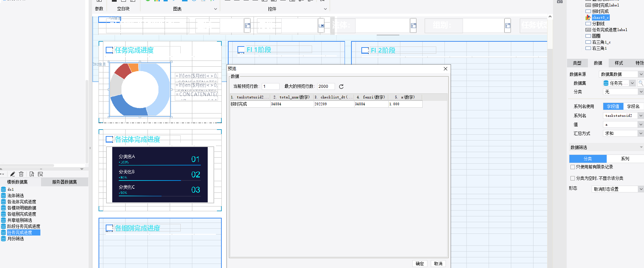Viewport: 644px width, 268px height.
Task: Open the 汇总方式 dropdown showing 求和
Action: click(623, 133)
